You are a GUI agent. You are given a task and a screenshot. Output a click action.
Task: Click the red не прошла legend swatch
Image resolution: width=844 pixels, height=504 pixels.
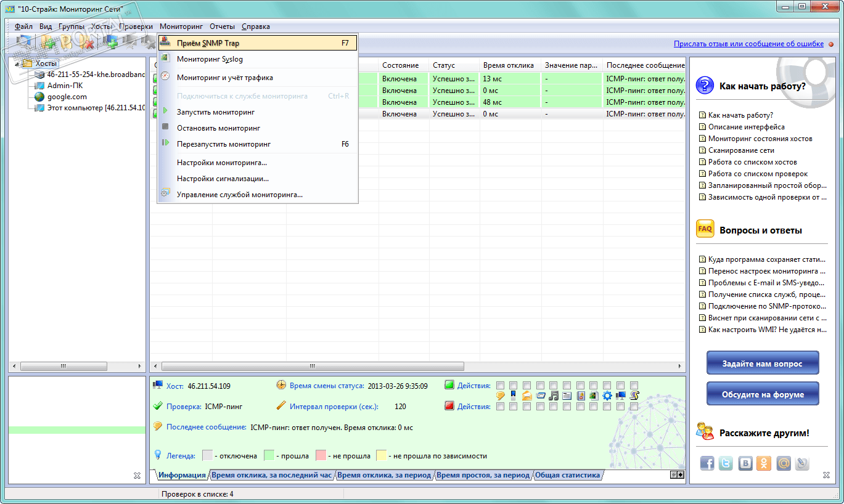pyautogui.click(x=321, y=455)
